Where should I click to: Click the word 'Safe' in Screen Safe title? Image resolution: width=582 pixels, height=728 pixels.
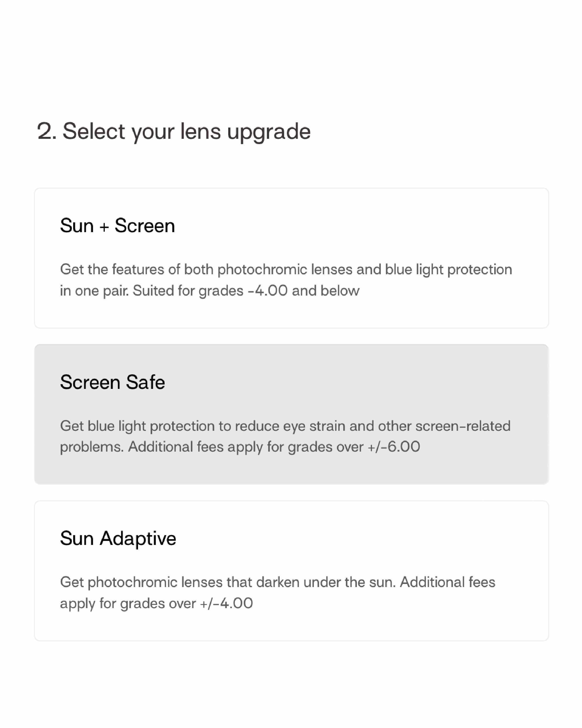click(x=145, y=382)
